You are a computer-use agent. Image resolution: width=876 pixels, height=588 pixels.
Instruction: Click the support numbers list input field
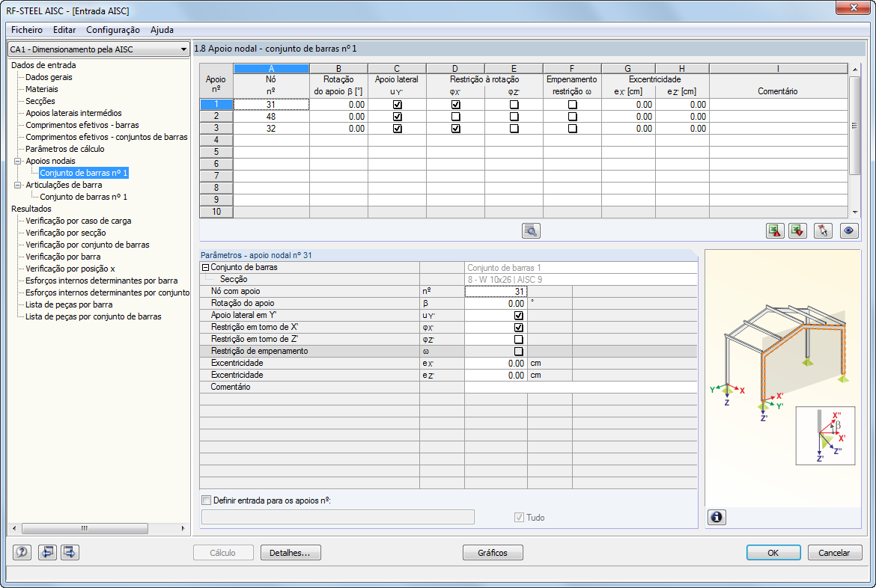pos(338,517)
